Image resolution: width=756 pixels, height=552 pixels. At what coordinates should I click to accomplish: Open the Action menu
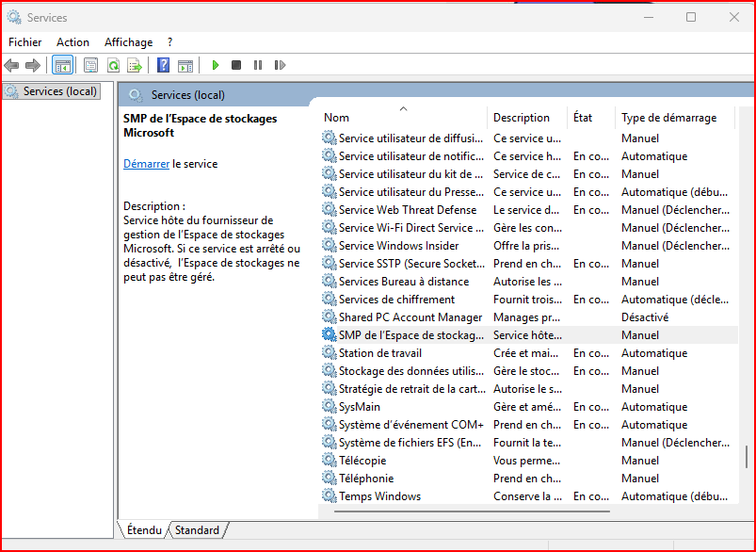[72, 42]
